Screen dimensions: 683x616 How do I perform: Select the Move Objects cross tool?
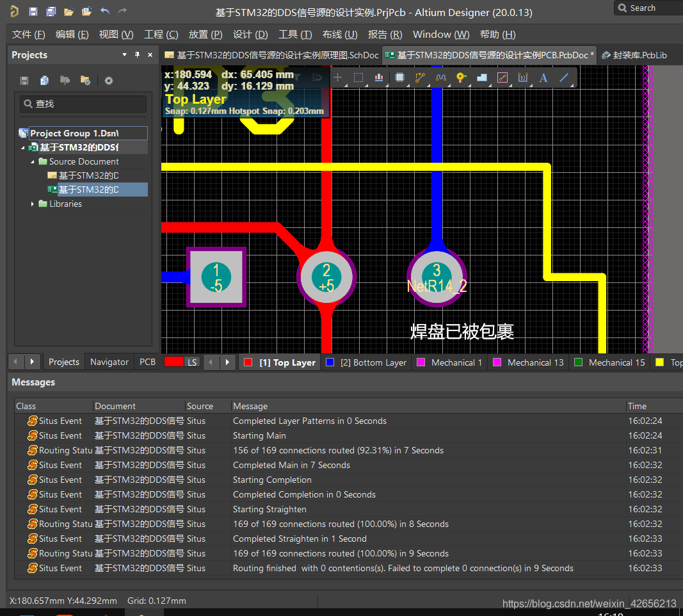(x=337, y=78)
